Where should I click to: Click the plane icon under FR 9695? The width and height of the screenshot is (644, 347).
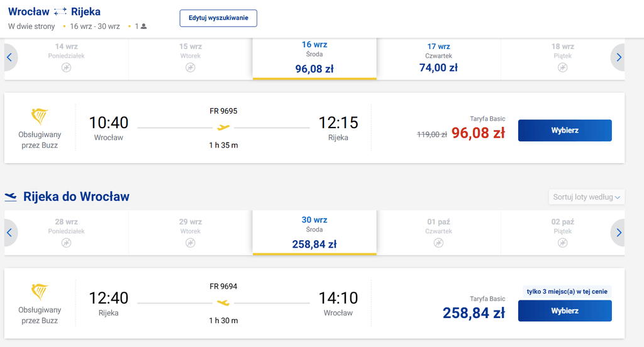coord(223,128)
